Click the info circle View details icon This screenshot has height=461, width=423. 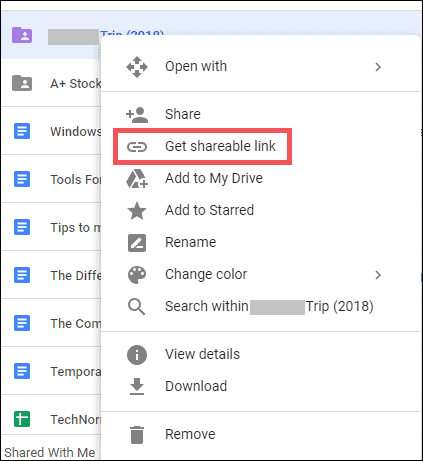(137, 355)
